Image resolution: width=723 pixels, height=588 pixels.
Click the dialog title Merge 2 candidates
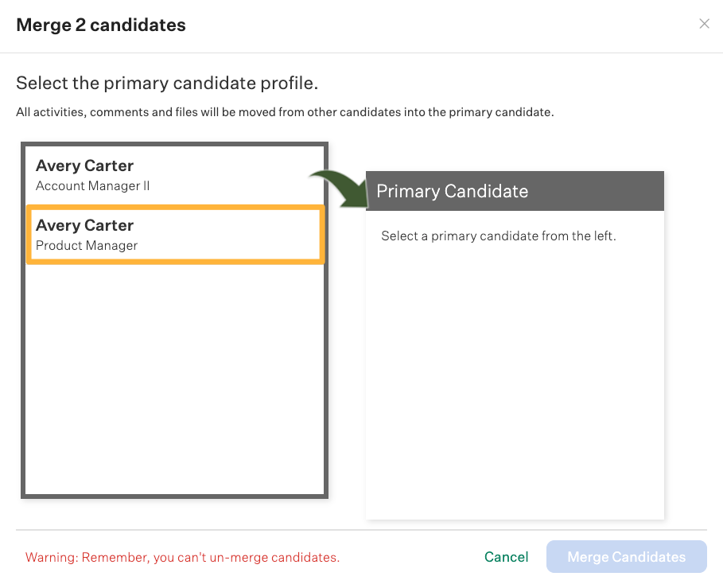(100, 25)
